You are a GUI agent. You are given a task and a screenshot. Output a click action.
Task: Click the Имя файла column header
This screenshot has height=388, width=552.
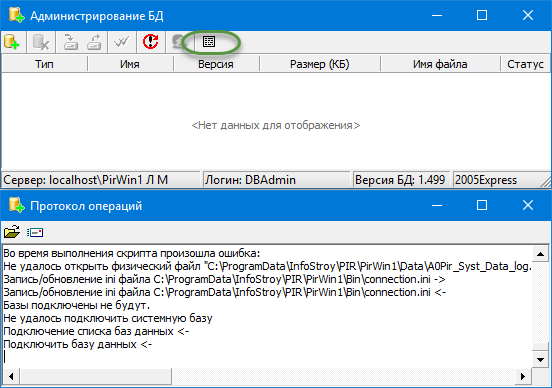pos(440,64)
